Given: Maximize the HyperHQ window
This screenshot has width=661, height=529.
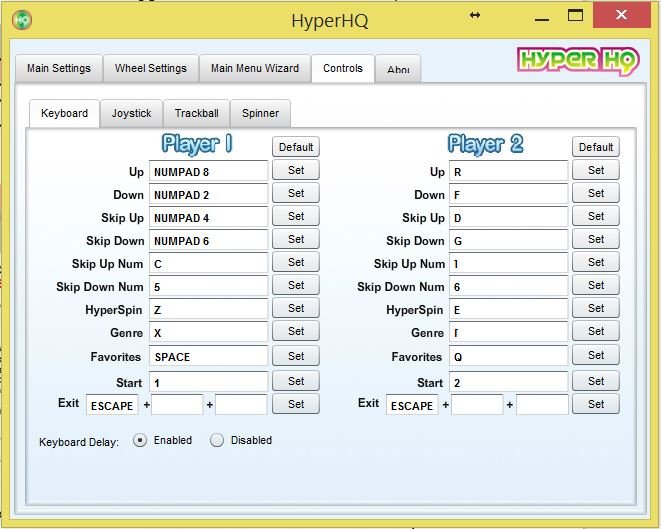Looking at the screenshot, I should pos(575,16).
